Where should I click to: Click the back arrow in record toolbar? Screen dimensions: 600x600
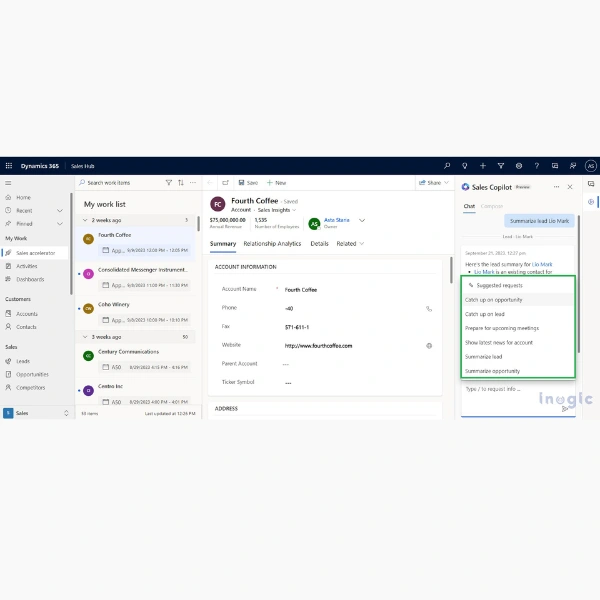(x=209, y=183)
